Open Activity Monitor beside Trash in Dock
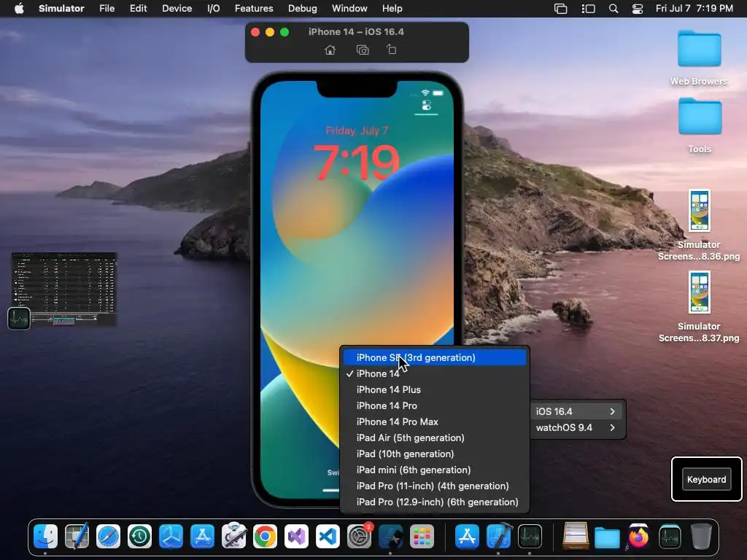The width and height of the screenshot is (747, 560). point(670,537)
